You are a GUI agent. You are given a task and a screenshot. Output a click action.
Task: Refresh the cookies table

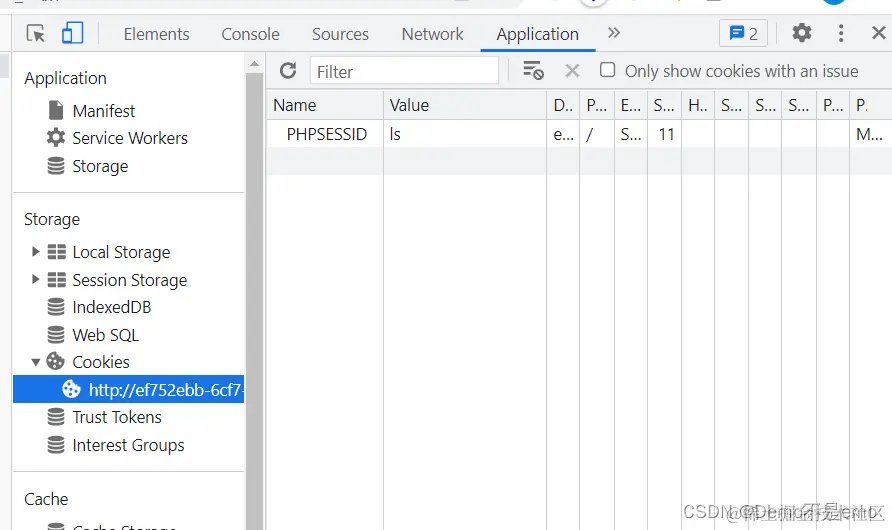click(288, 71)
